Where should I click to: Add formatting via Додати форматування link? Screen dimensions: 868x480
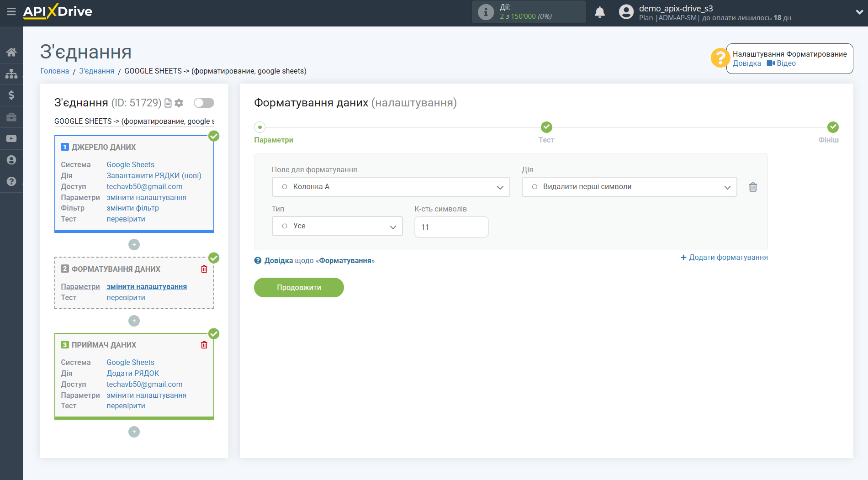(x=724, y=257)
